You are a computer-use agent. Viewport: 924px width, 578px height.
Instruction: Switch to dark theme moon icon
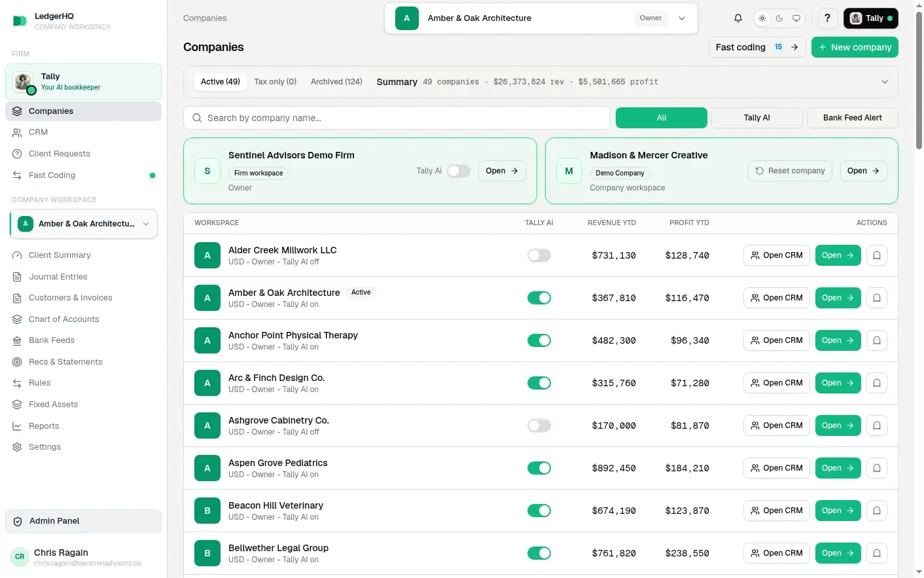click(779, 18)
